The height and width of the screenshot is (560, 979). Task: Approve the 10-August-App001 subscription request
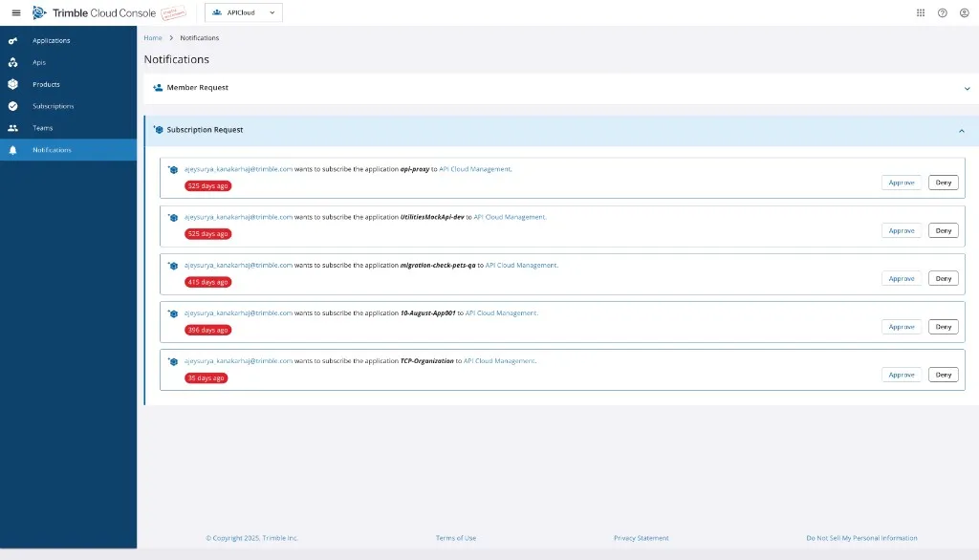902,327
